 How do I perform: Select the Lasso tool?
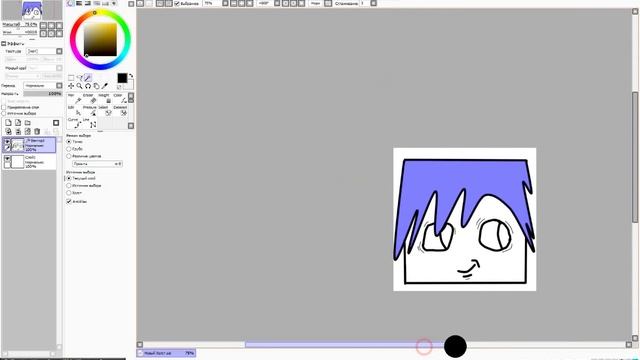80,78
